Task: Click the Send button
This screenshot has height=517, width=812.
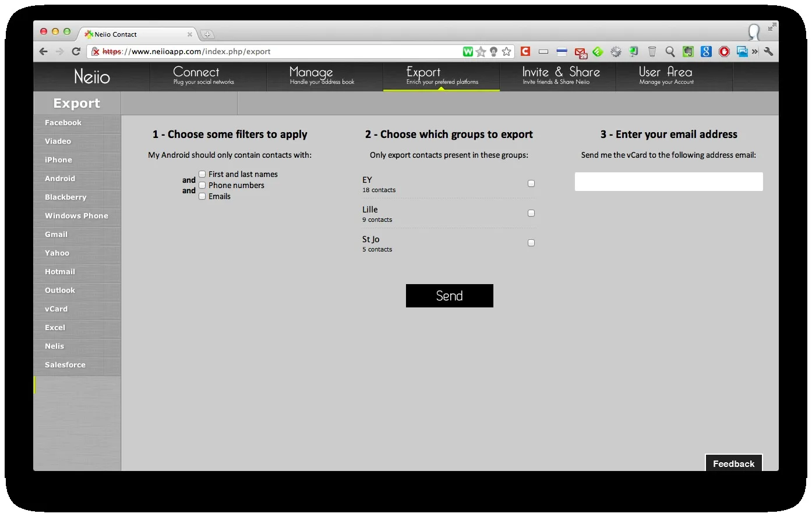Action: click(450, 296)
